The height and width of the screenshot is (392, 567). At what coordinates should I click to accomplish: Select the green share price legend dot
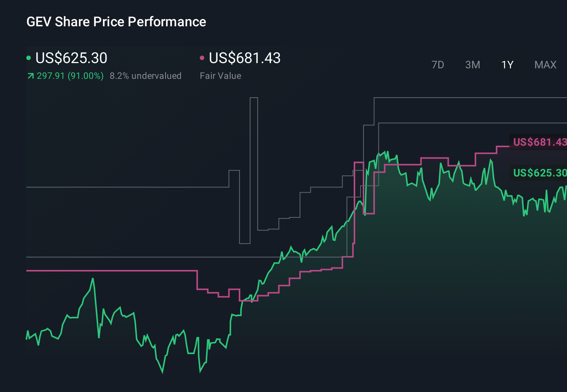[29, 58]
